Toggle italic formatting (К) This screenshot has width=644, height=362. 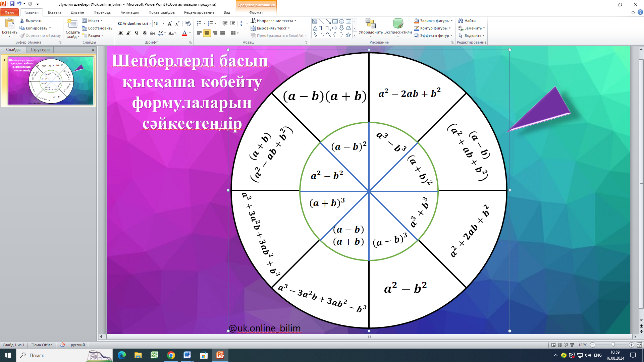pos(128,33)
